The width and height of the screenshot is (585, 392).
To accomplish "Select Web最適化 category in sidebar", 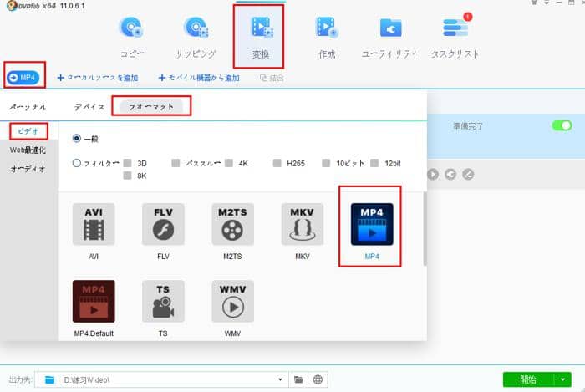I will [28, 150].
